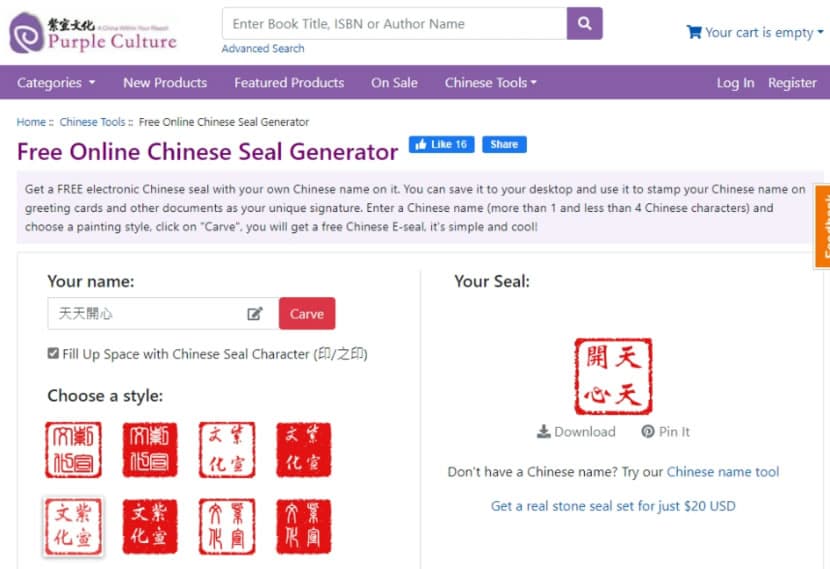Open the On Sale menu item
This screenshot has width=830, height=569.
pyautogui.click(x=394, y=83)
